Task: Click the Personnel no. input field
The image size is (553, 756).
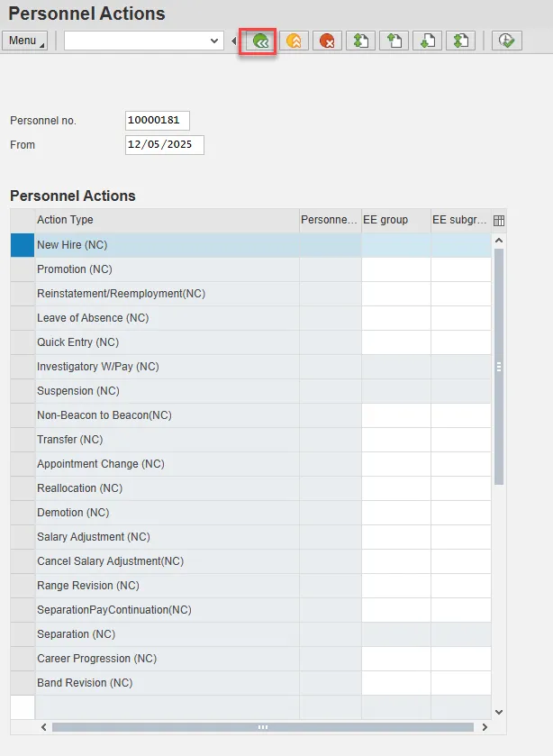Action: point(158,121)
